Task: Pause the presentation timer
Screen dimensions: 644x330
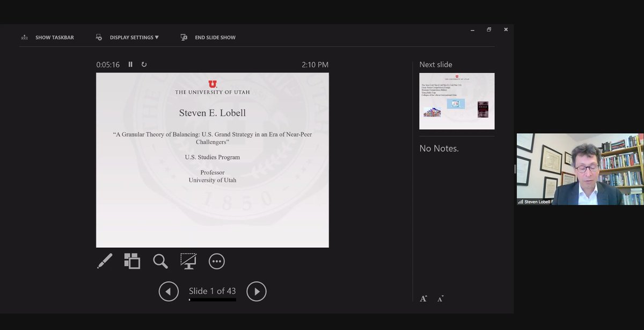Action: [130, 64]
